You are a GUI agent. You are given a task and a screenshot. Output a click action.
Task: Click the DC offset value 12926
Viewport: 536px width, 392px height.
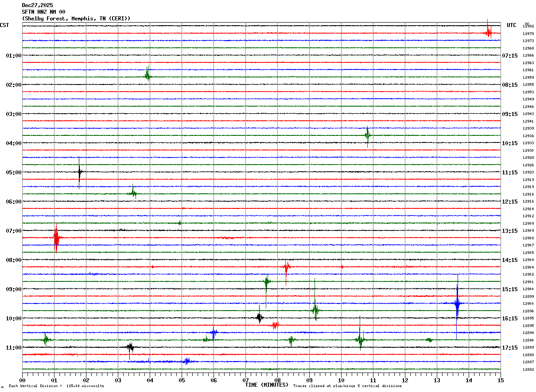pos(528,165)
